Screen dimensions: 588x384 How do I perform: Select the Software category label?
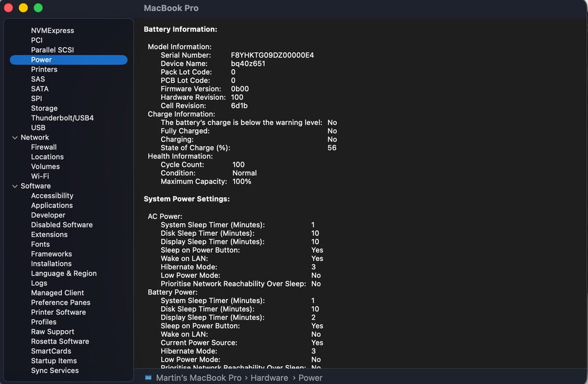coord(36,186)
